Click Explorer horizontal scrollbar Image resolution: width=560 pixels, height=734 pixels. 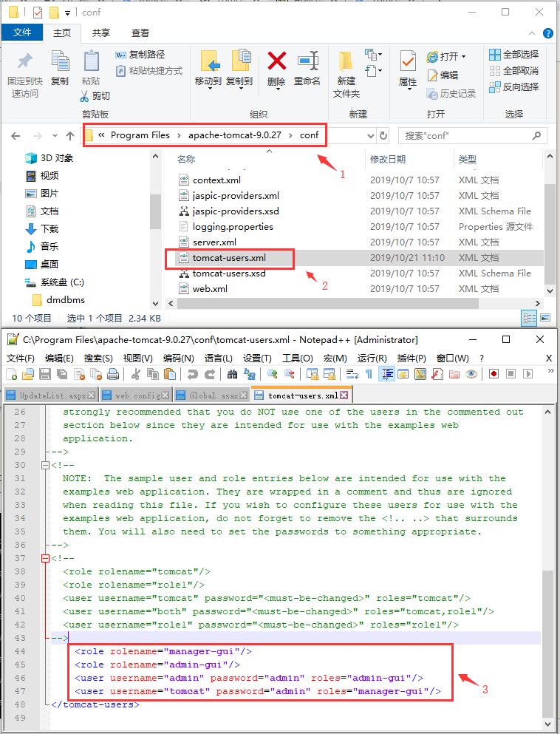tap(327, 303)
